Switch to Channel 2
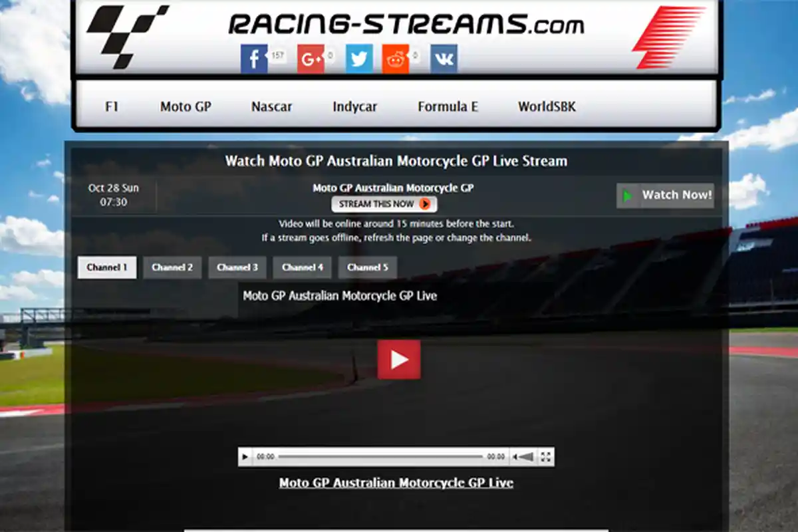Viewport: 798px width, 532px height. coord(172,267)
